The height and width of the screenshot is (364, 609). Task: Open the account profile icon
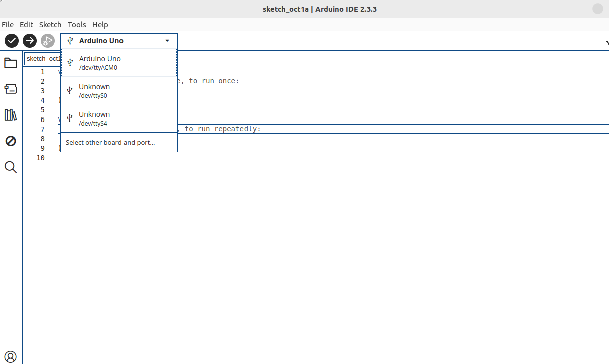(x=11, y=357)
